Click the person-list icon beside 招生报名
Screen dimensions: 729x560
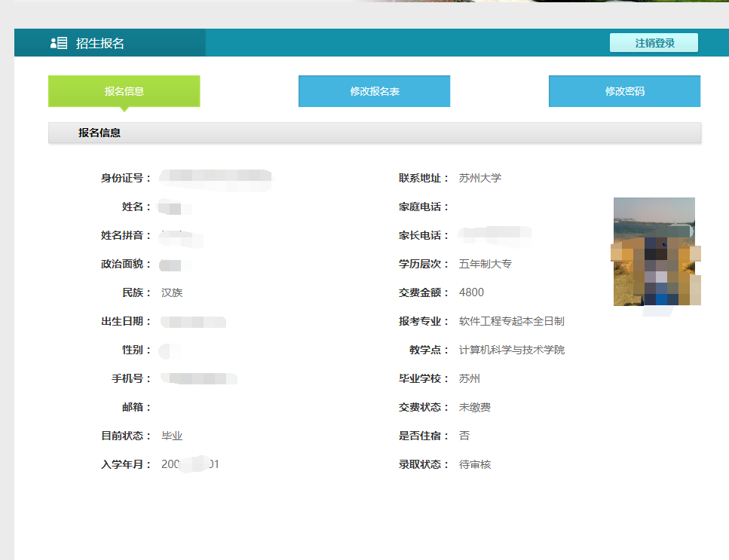coord(59,43)
